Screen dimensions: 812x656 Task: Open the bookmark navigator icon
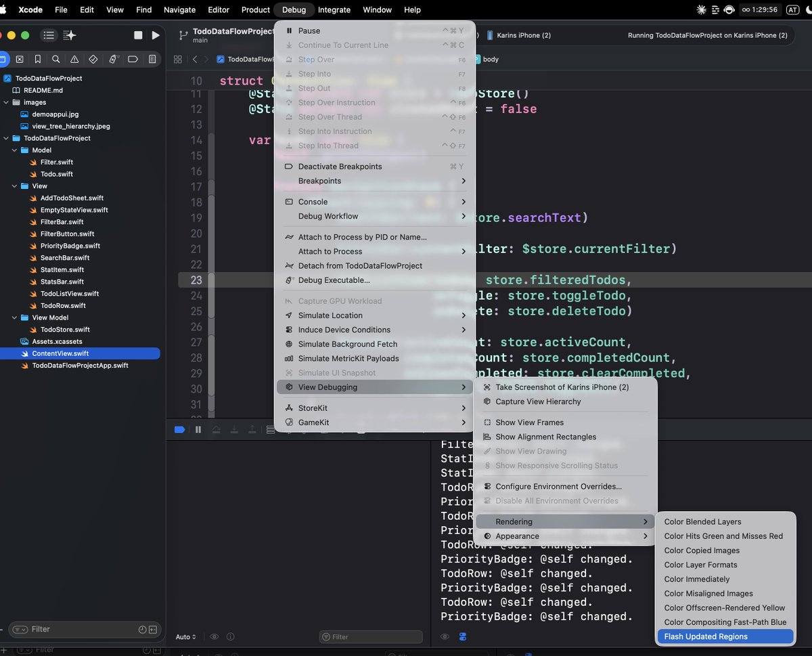(38, 60)
